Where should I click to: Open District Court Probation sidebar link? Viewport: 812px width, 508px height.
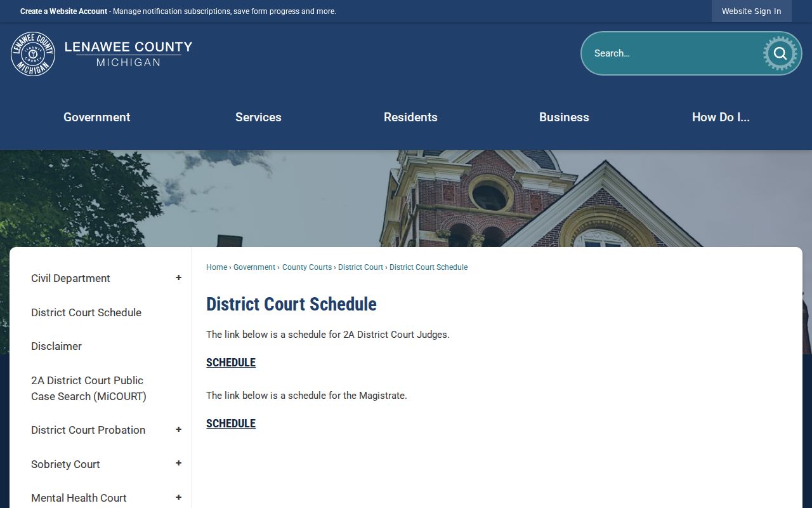[x=88, y=430]
